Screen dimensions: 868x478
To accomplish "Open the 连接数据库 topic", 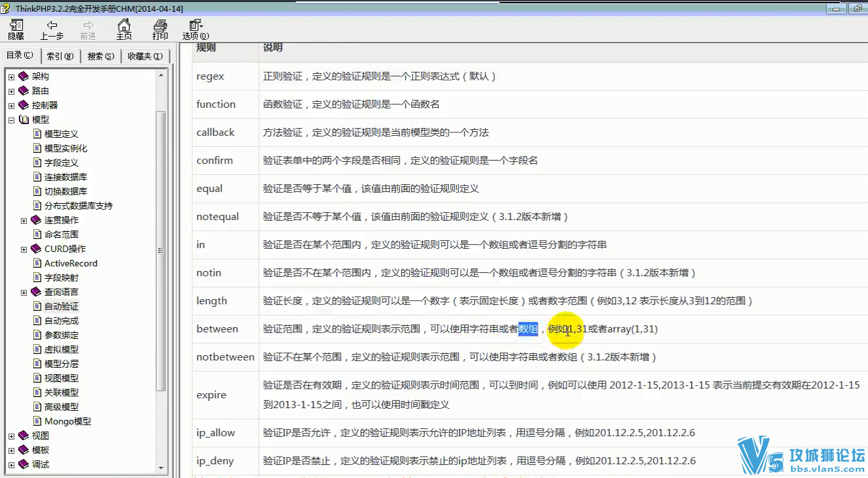I will (66, 177).
